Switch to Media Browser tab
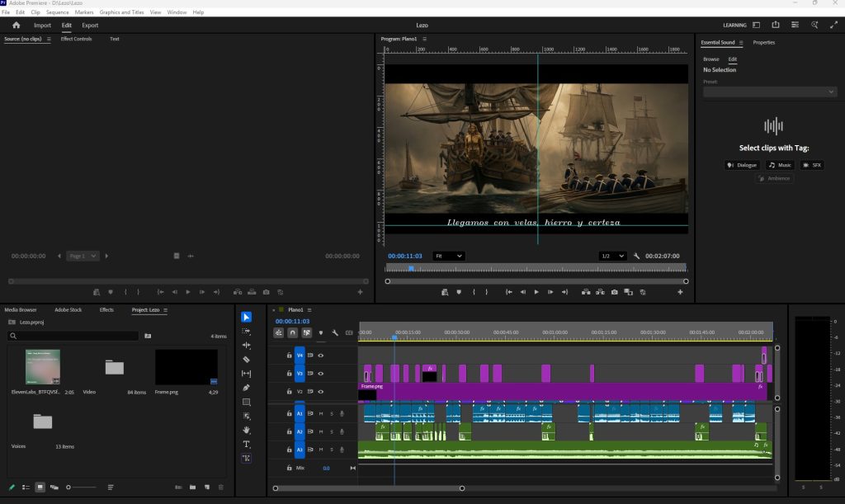Screen dimensions: 845x504 tap(21, 310)
